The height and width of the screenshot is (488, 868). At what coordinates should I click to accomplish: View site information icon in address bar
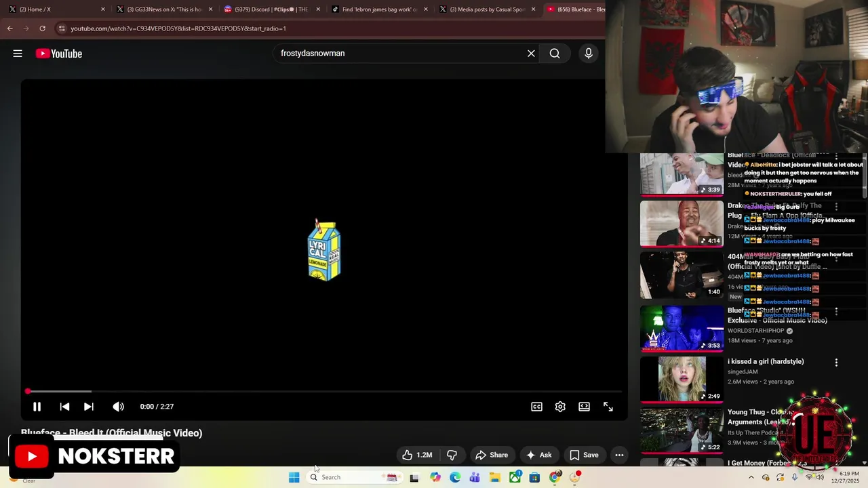tap(62, 28)
